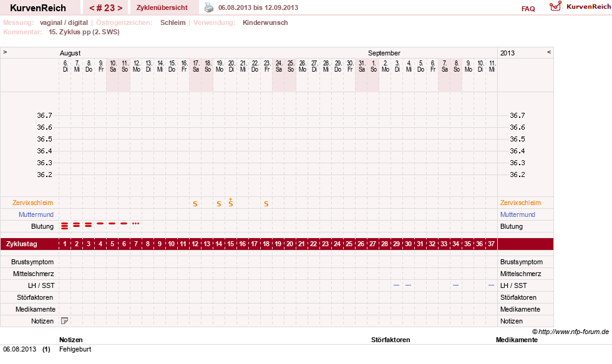The height and width of the screenshot is (364, 612).
Task: Click the left LH / SST row label
Action: coord(41,285)
